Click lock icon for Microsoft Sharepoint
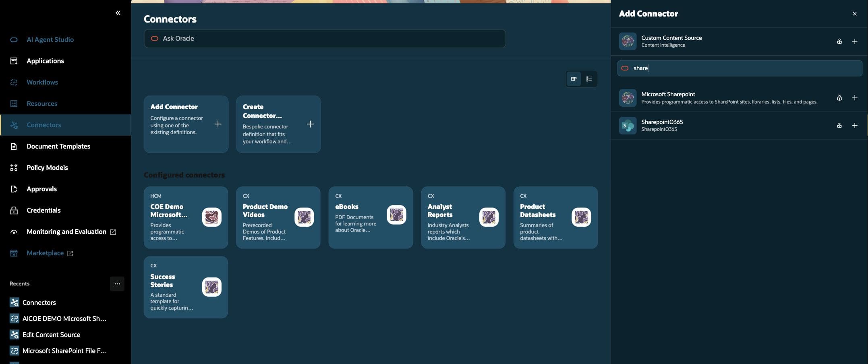 tap(839, 98)
